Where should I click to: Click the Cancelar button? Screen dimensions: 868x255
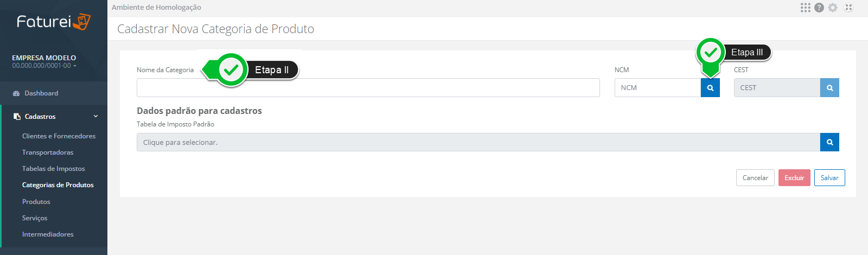[x=755, y=178]
